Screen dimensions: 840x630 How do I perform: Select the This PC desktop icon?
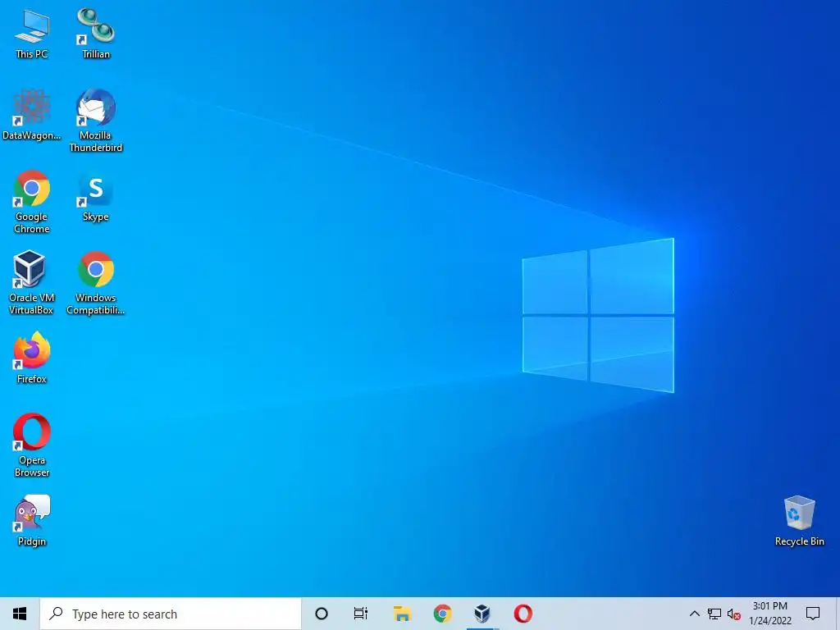click(32, 33)
